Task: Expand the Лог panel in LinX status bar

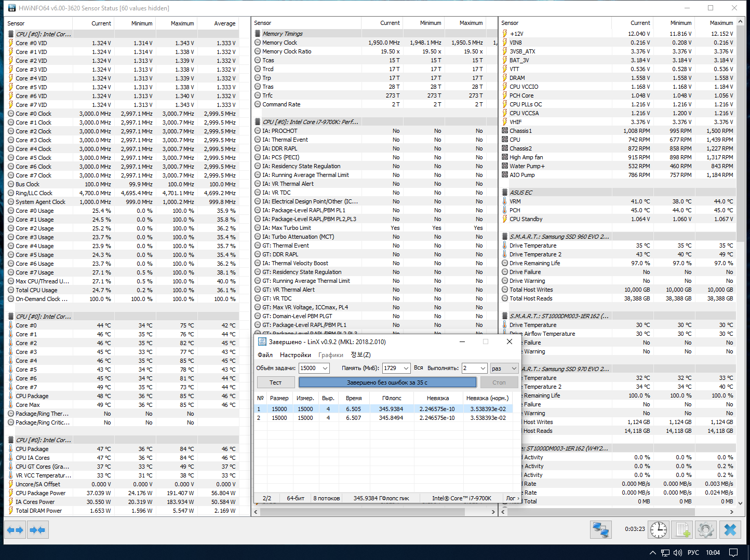Action: pos(513,498)
